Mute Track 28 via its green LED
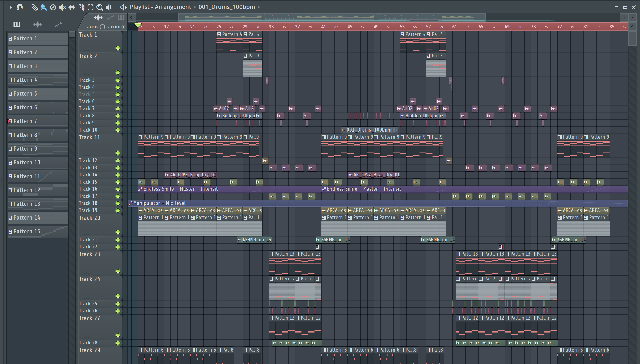640x364 pixels. 118,343
